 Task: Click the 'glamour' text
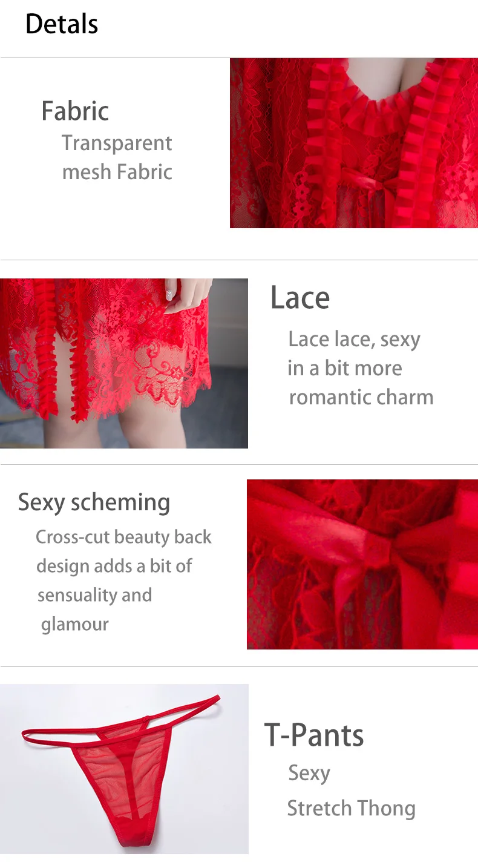75,624
